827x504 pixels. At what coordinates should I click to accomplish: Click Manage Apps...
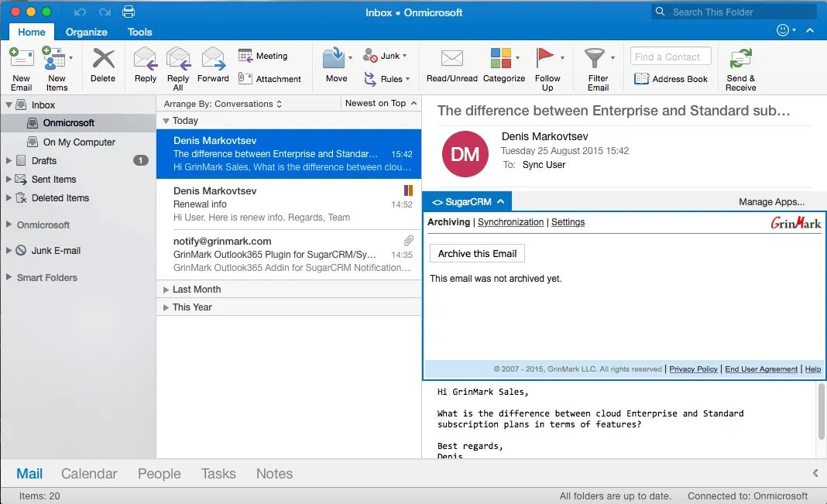click(x=771, y=202)
